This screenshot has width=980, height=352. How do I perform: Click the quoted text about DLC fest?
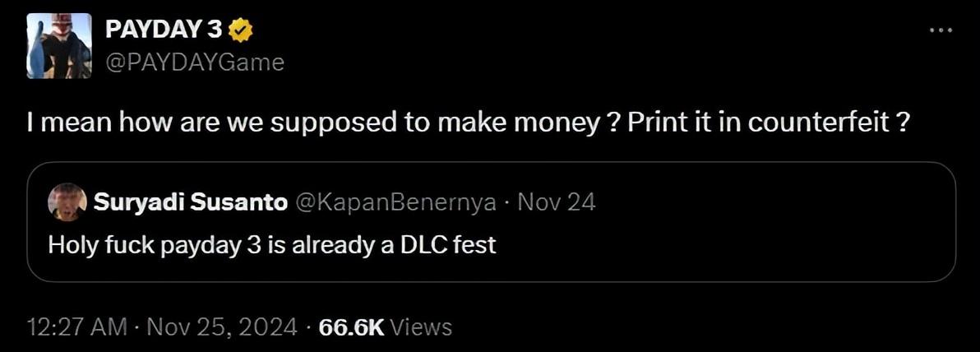pyautogui.click(x=272, y=244)
